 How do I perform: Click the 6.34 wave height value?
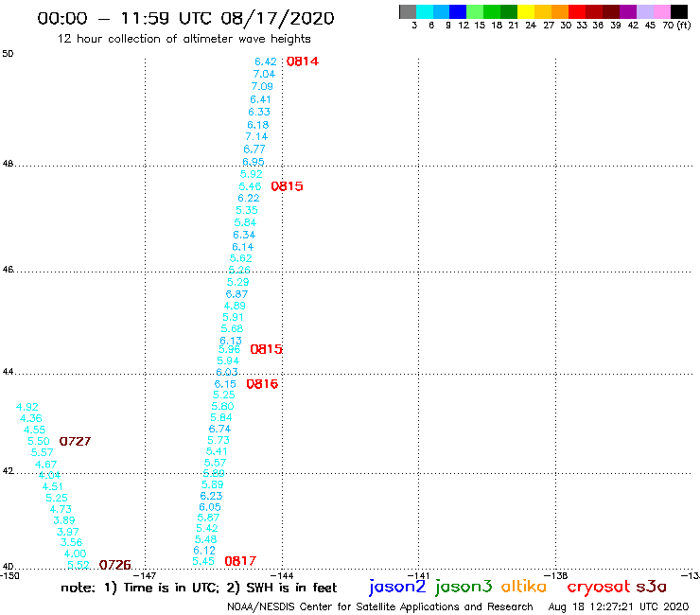click(x=244, y=235)
